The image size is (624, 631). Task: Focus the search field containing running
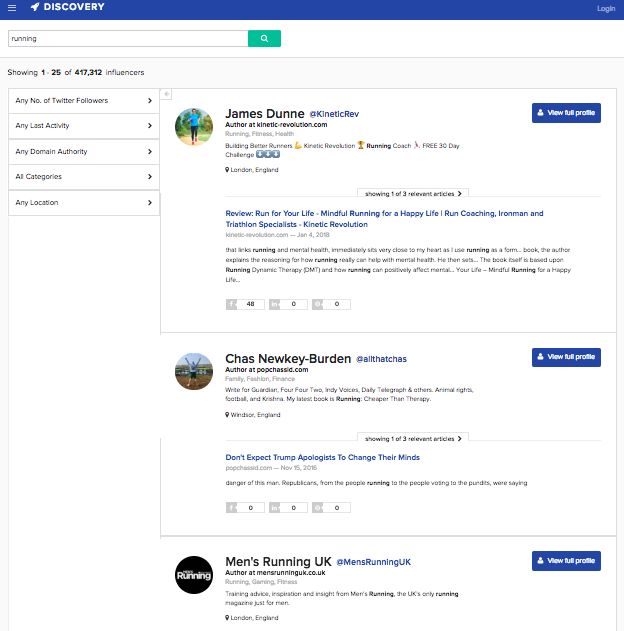(x=128, y=39)
